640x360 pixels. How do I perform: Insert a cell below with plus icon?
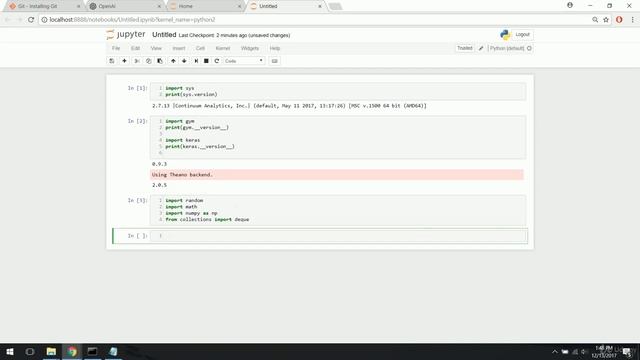(124, 61)
